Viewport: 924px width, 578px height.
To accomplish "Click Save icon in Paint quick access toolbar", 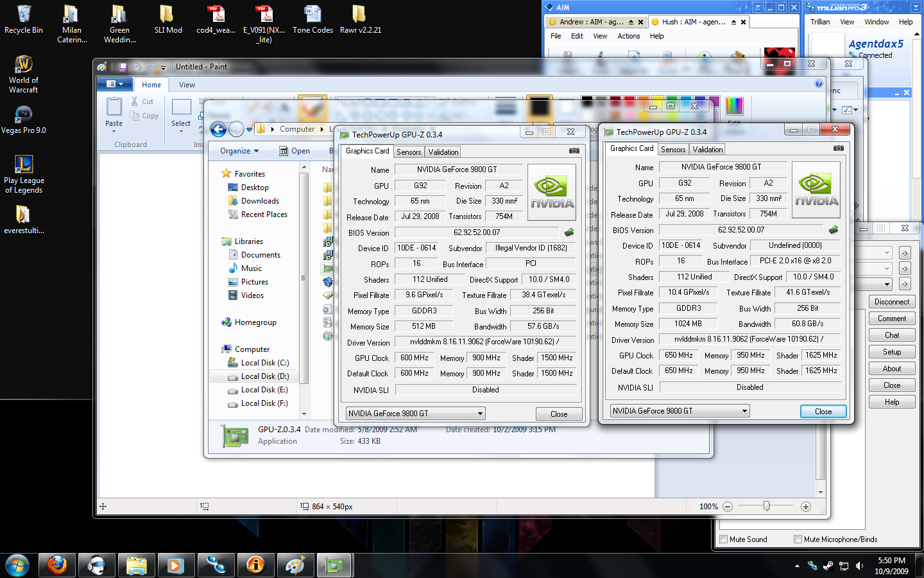I will (123, 67).
